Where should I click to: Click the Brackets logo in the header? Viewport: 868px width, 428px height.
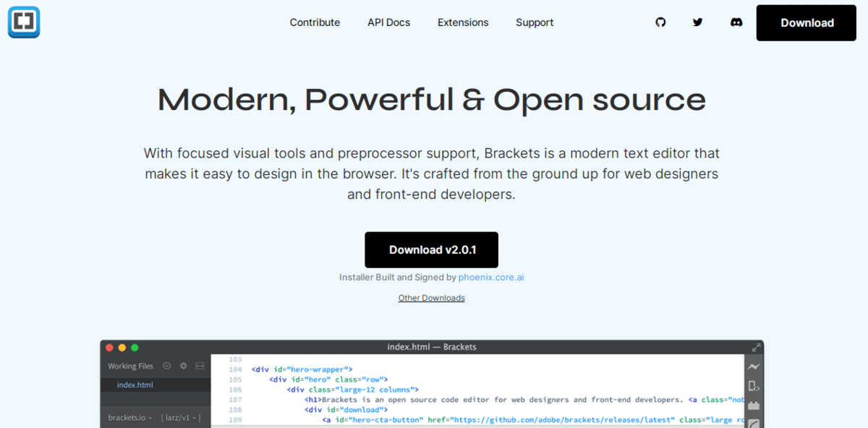point(24,22)
